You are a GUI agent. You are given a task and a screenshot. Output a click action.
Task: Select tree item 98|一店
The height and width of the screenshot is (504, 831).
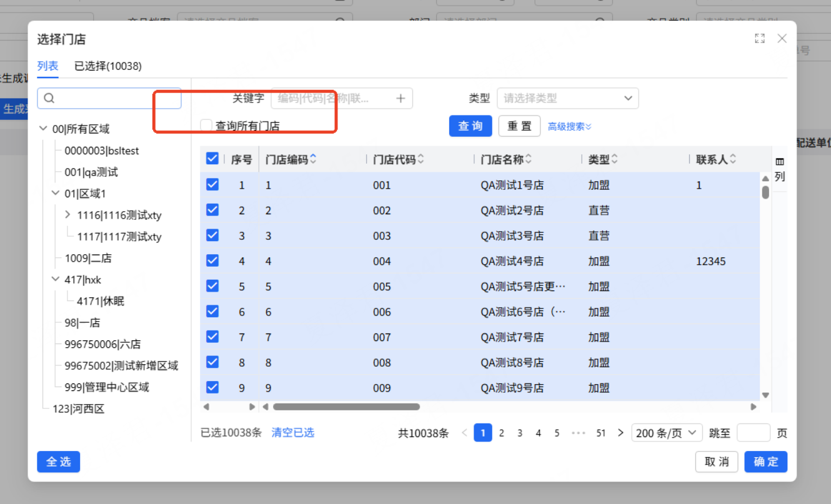click(82, 323)
